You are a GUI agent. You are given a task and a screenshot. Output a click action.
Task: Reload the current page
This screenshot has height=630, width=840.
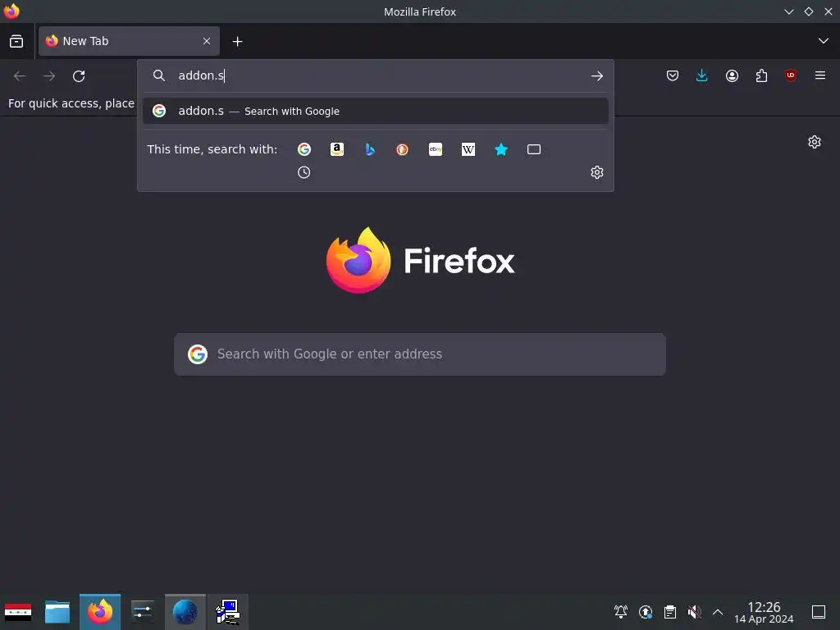[79, 76]
